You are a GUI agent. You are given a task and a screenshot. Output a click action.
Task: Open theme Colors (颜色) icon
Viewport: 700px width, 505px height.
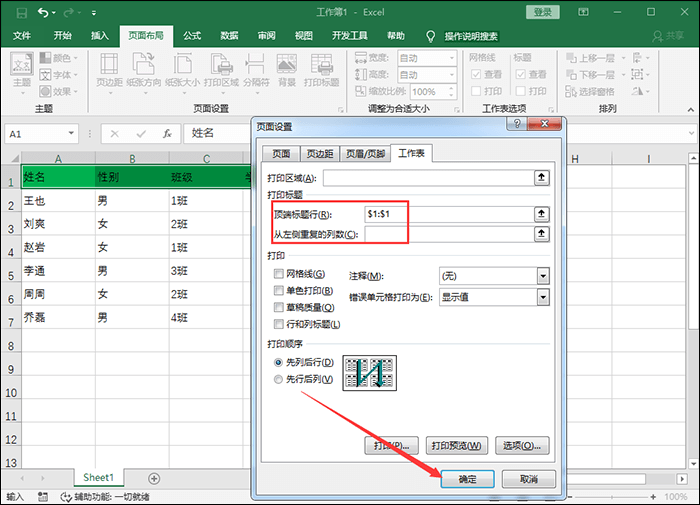[45, 58]
